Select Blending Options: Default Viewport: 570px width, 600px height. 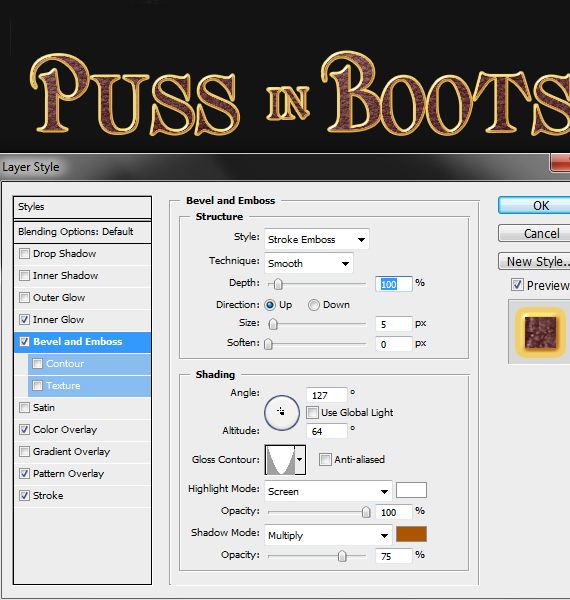click(82, 232)
